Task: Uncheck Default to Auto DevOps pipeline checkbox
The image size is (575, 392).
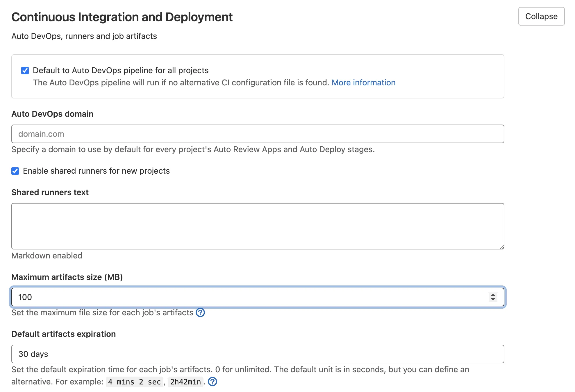Action: point(25,71)
